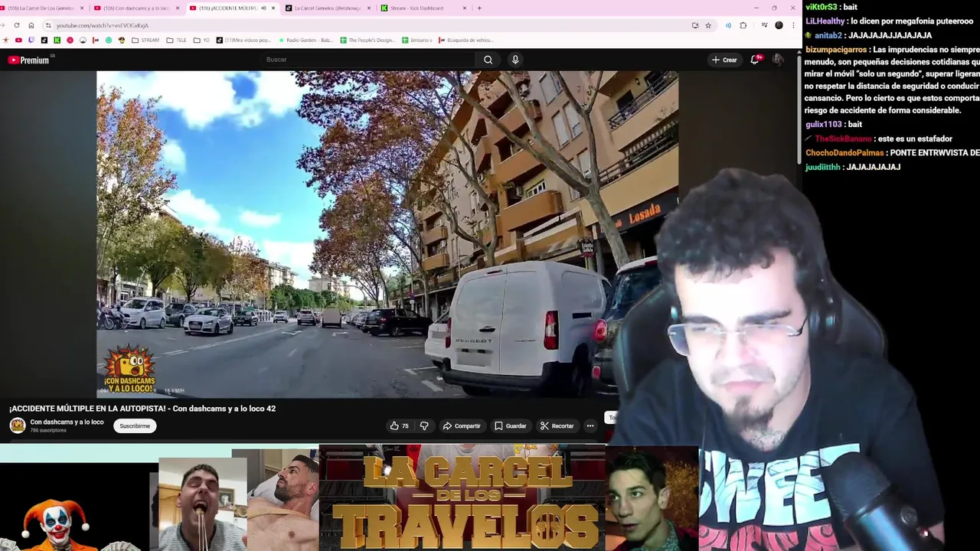The height and width of the screenshot is (551, 980).
Task: Click the YouTube Premium logo
Action: click(28, 60)
